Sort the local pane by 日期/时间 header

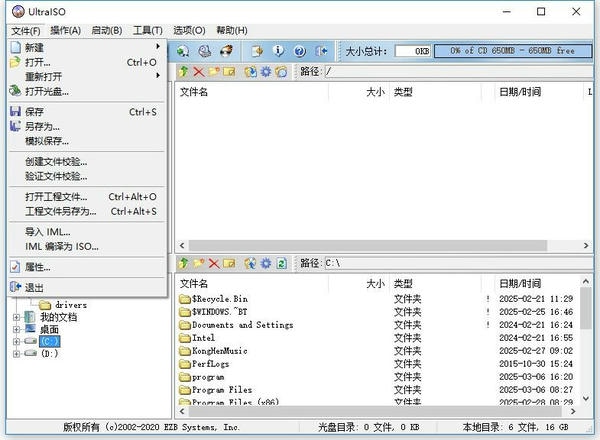point(536,284)
